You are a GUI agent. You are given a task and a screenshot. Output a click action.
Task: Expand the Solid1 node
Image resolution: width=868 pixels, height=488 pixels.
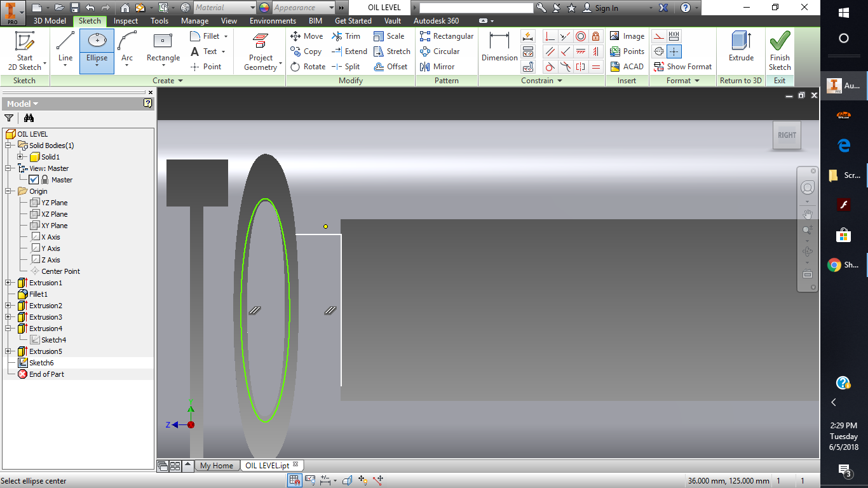(20, 157)
